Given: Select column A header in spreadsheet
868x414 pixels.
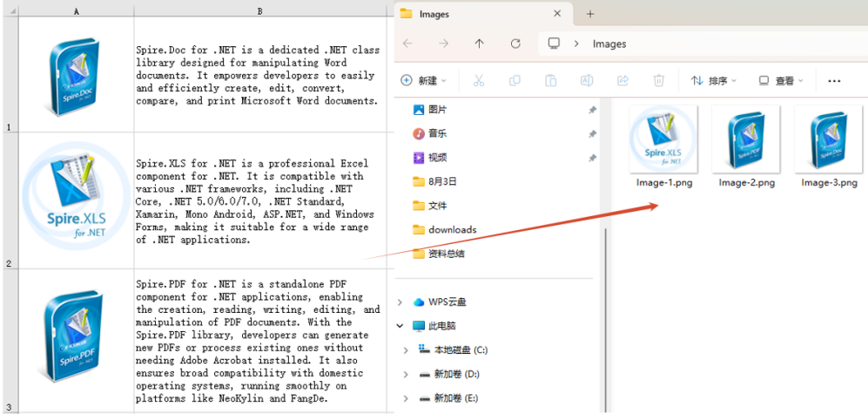Looking at the screenshot, I should (77, 11).
